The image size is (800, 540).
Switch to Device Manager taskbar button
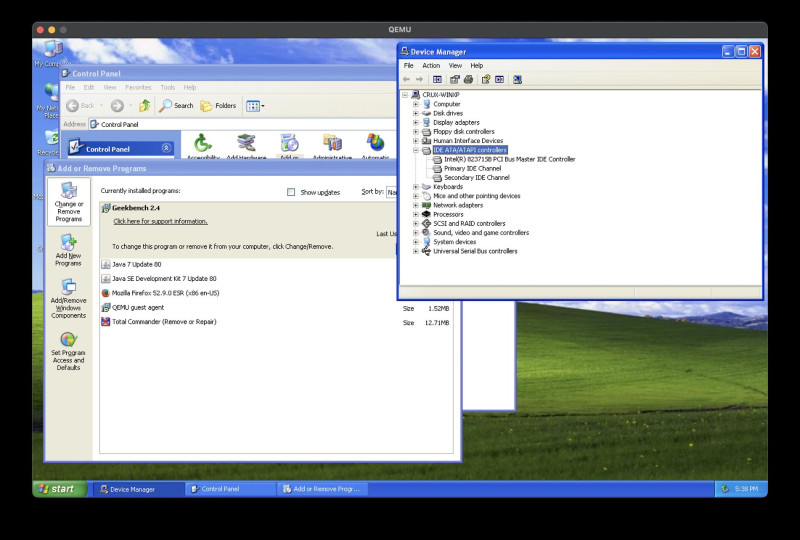click(x=139, y=489)
